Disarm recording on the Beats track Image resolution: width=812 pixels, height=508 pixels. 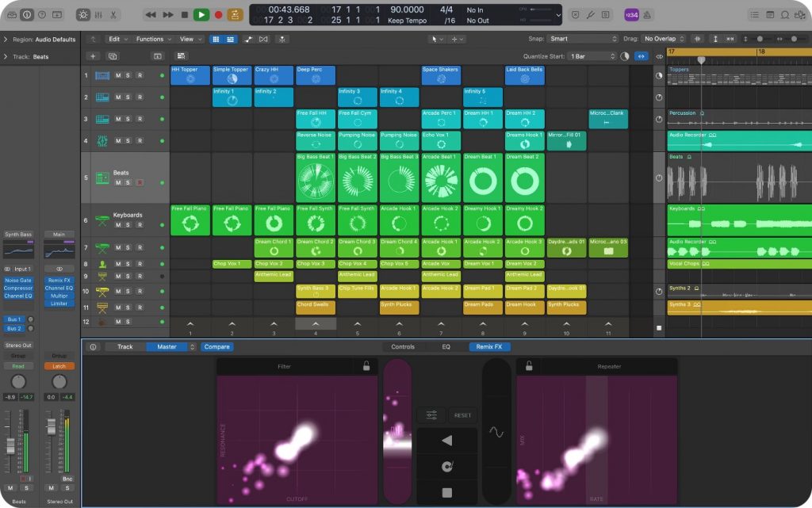140,183
